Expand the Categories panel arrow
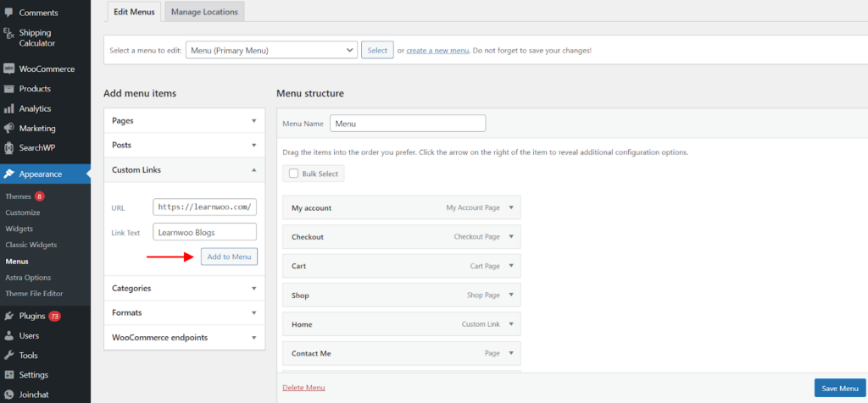 click(254, 289)
